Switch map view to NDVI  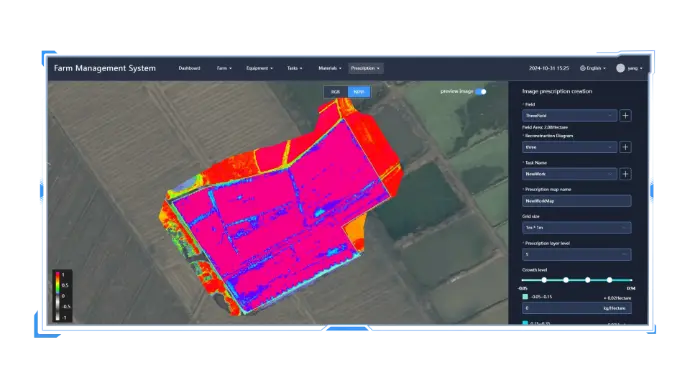(359, 92)
